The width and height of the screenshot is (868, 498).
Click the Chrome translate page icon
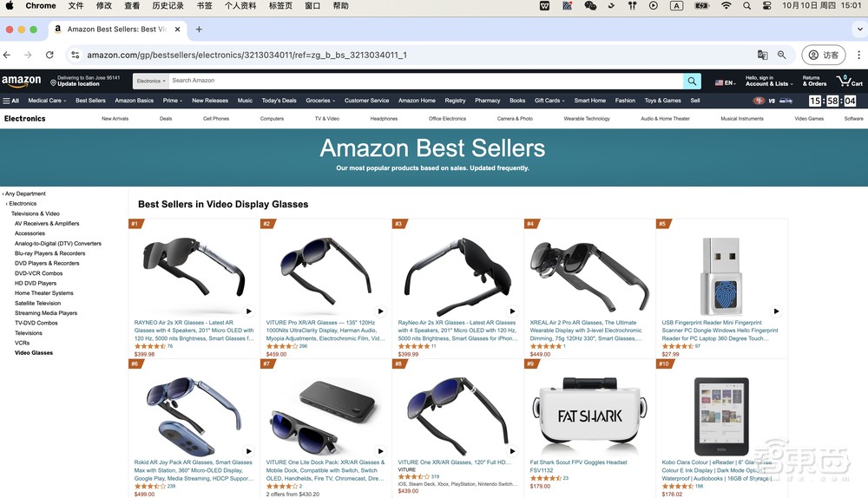[x=762, y=55]
